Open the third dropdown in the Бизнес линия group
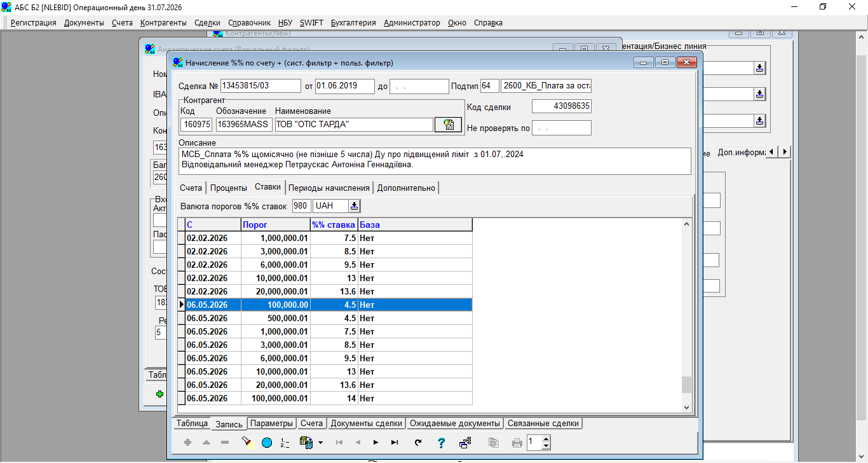Viewport: 868px width, 463px height. (759, 120)
